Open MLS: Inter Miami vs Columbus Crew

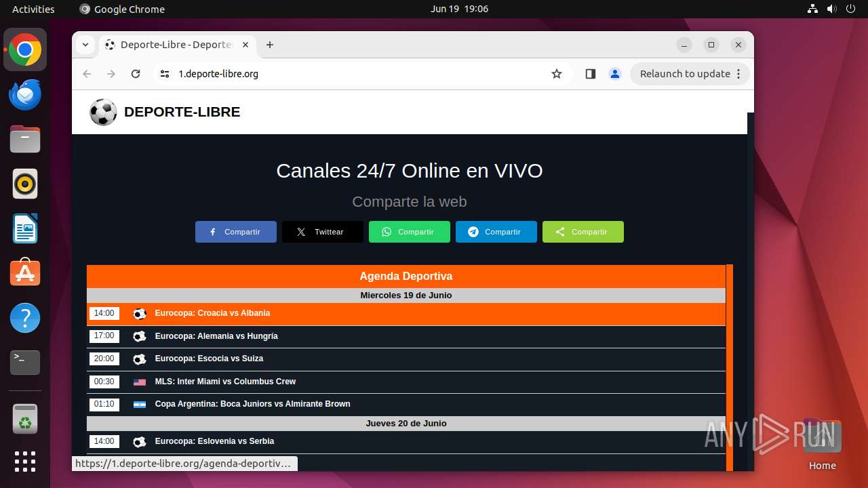pos(406,382)
